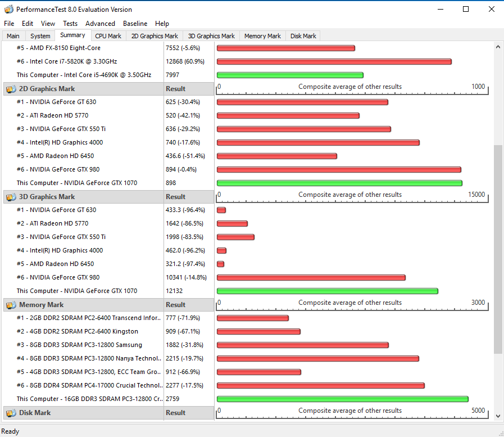The image size is (504, 437).
Task: Switch to the System tab
Action: click(40, 36)
